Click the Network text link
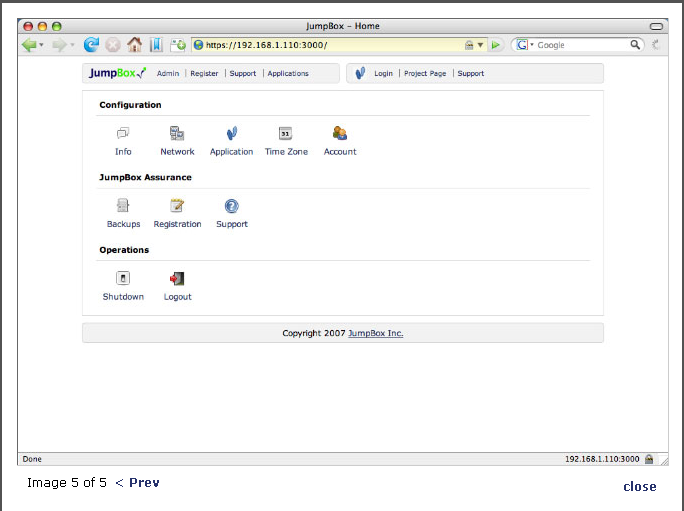The width and height of the screenshot is (684, 511). tap(177, 151)
